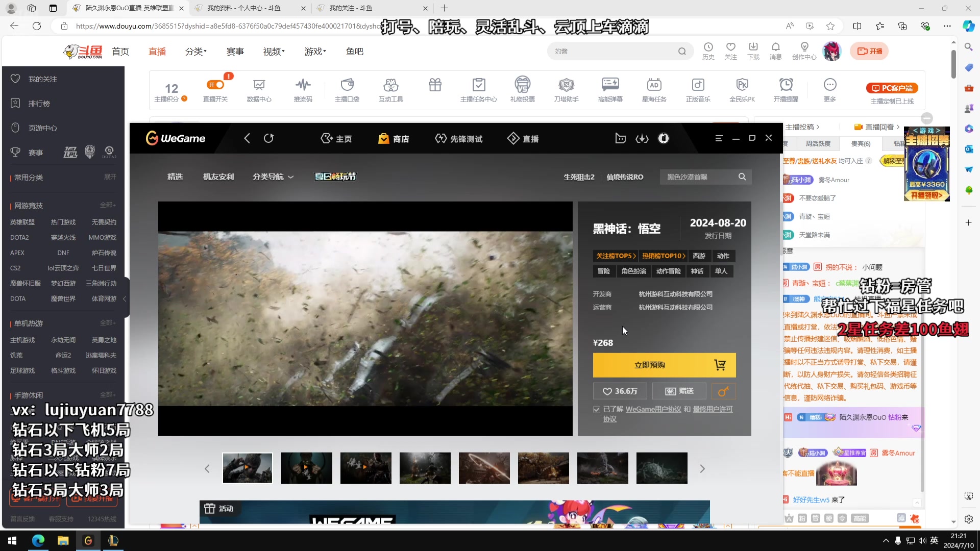The image size is (980, 551).
Task: Open WeGame 先锋测试 tab
Action: [x=458, y=139]
